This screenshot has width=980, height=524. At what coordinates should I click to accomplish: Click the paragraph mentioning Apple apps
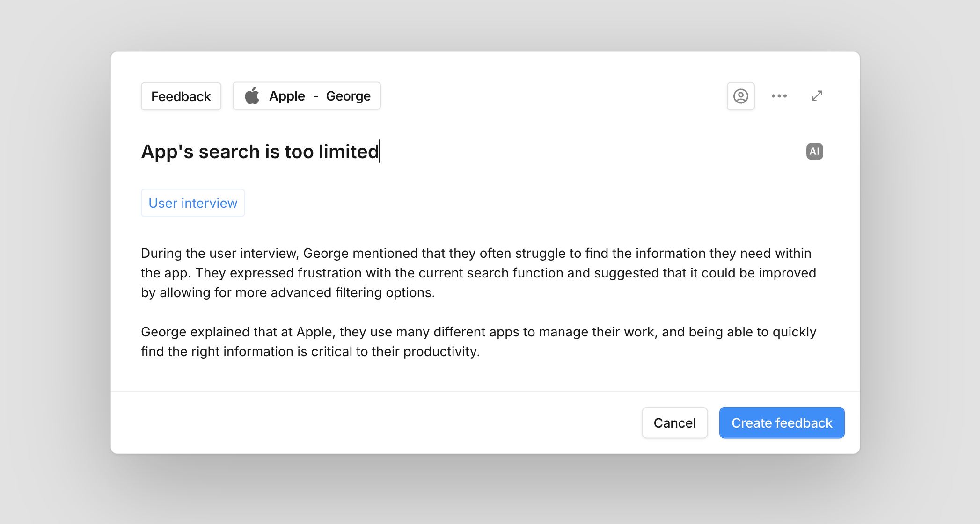point(477,341)
